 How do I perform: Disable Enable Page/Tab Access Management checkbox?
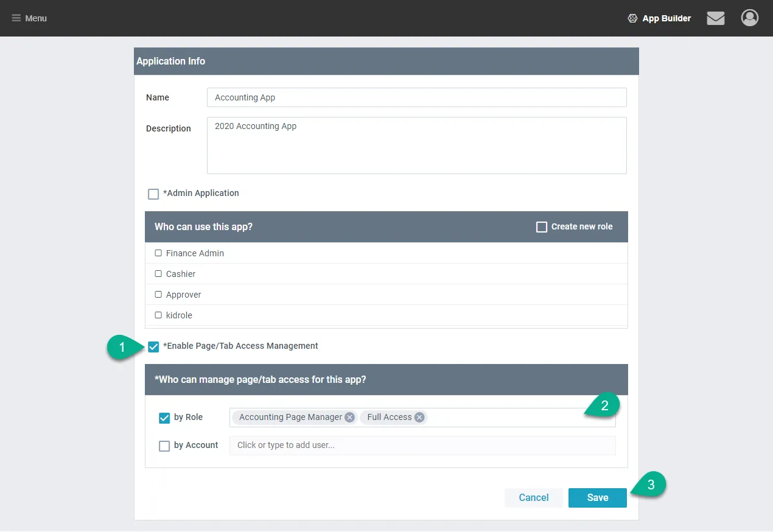(153, 346)
